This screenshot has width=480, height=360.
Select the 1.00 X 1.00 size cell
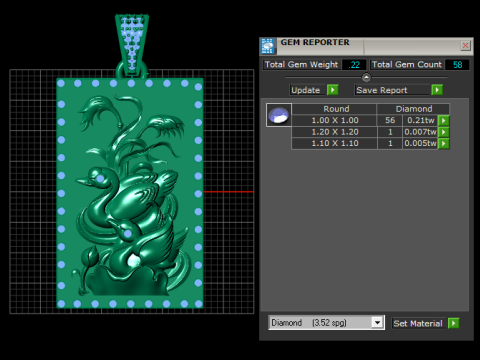(335, 120)
